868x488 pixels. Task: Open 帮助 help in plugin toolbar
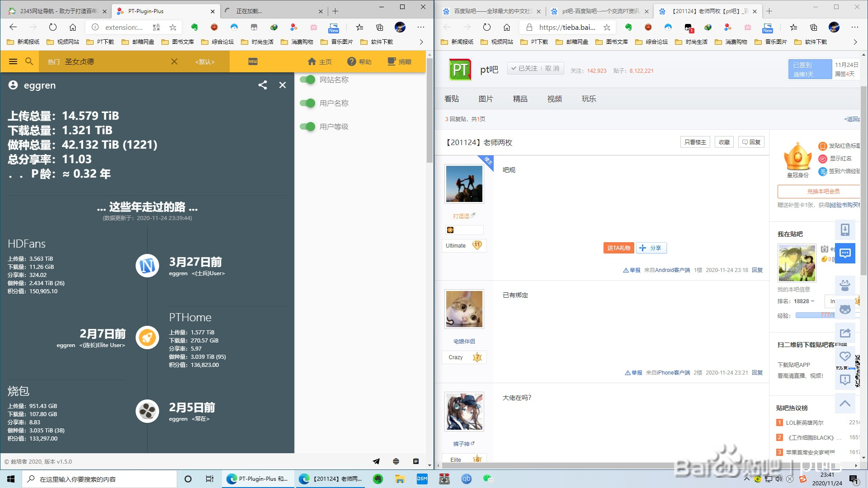tap(359, 61)
